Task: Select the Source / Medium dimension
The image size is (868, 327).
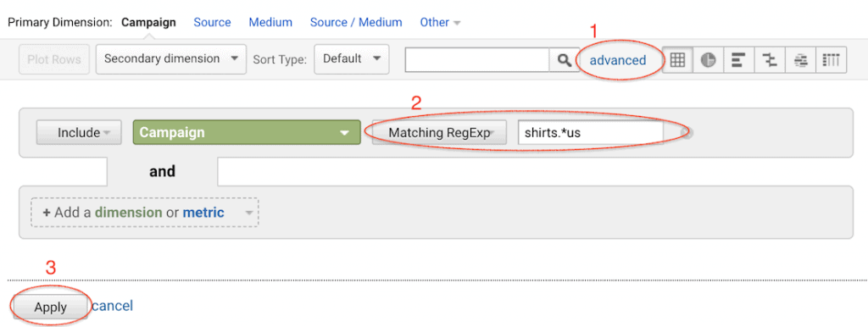Action: tap(356, 23)
